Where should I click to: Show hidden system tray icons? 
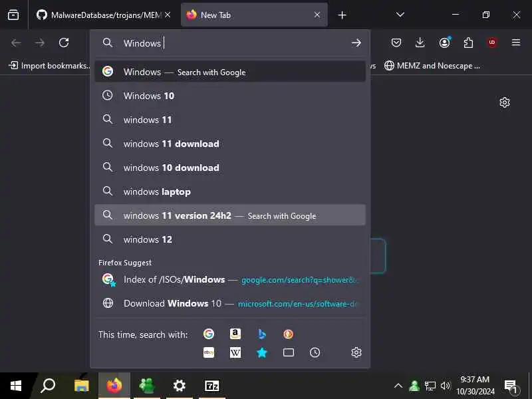398,386
